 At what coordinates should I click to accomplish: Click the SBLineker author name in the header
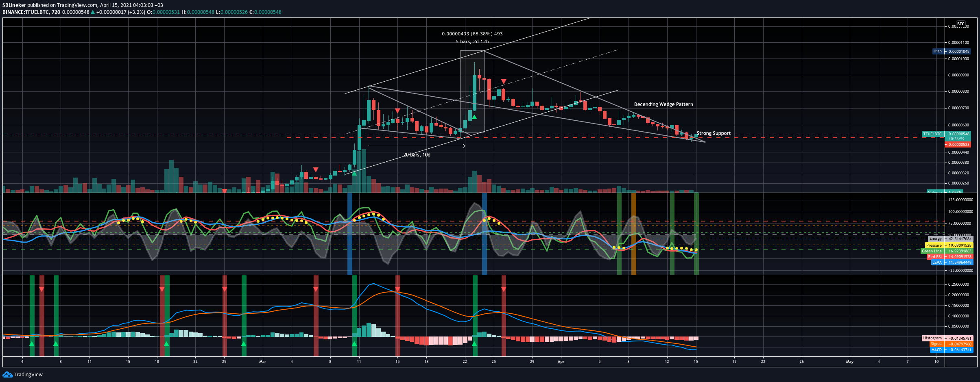click(14, 5)
